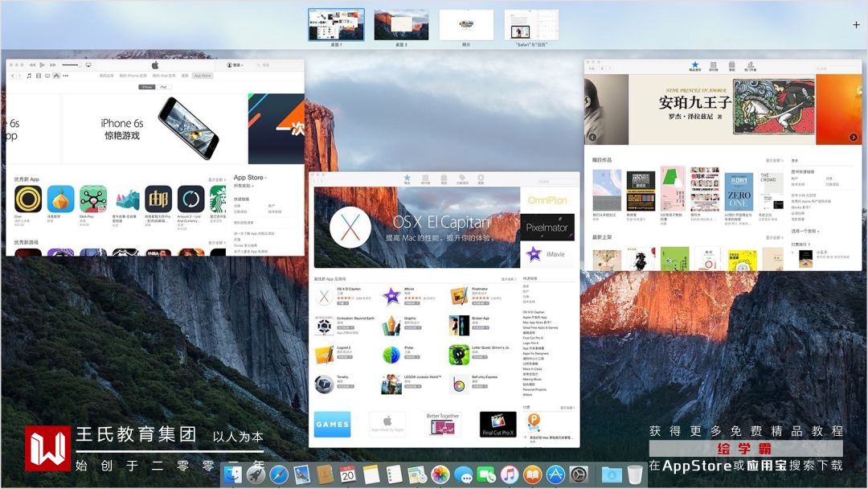The image size is (868, 489).
Task: Open the iMovie promo tile
Action: (547, 254)
